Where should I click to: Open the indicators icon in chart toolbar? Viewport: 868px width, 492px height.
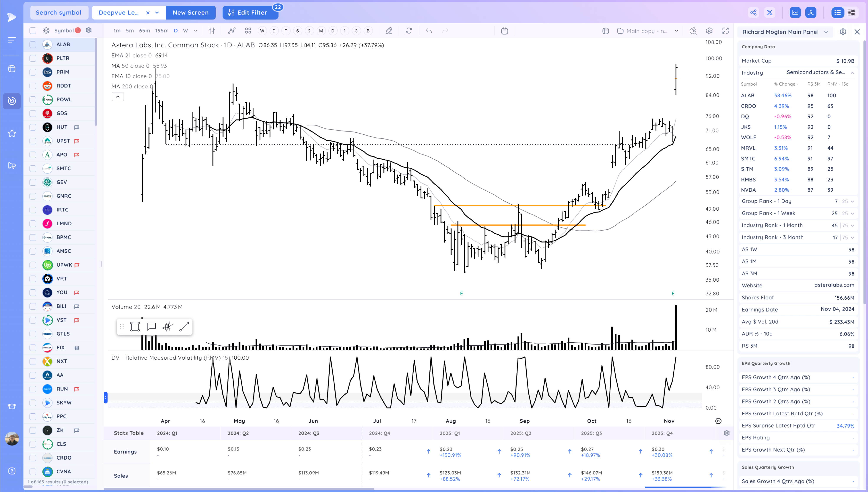coord(232,31)
